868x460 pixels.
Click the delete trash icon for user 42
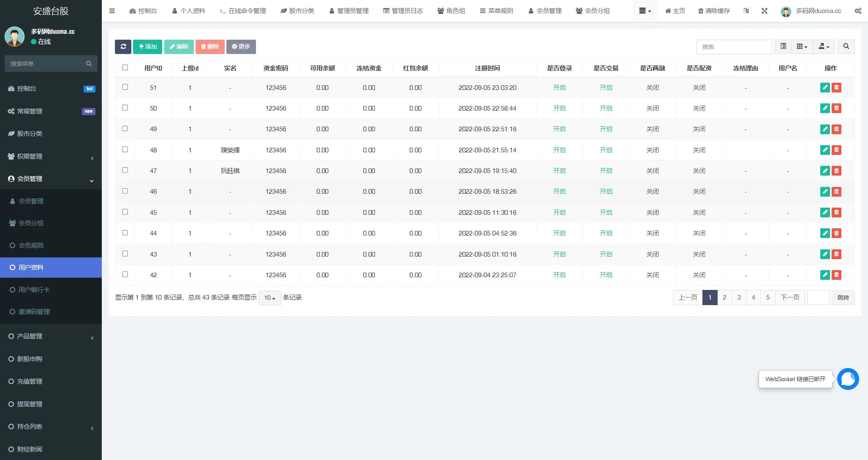[x=837, y=275]
